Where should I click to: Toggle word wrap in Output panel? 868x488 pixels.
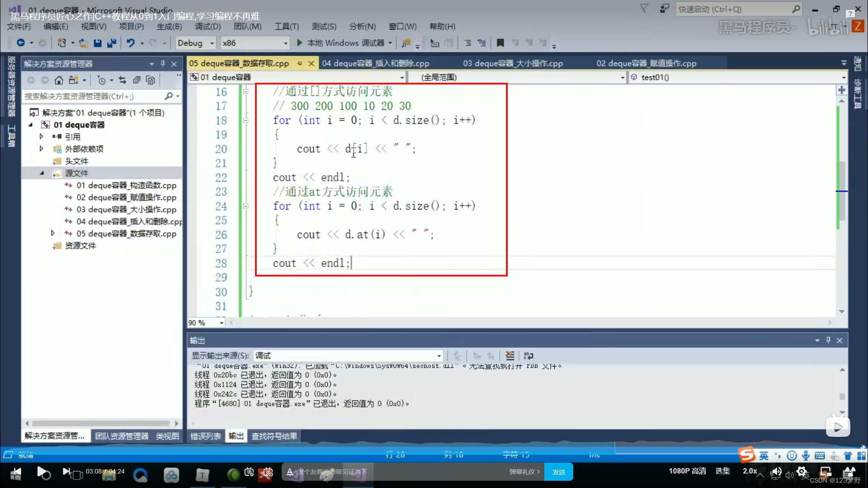(528, 356)
